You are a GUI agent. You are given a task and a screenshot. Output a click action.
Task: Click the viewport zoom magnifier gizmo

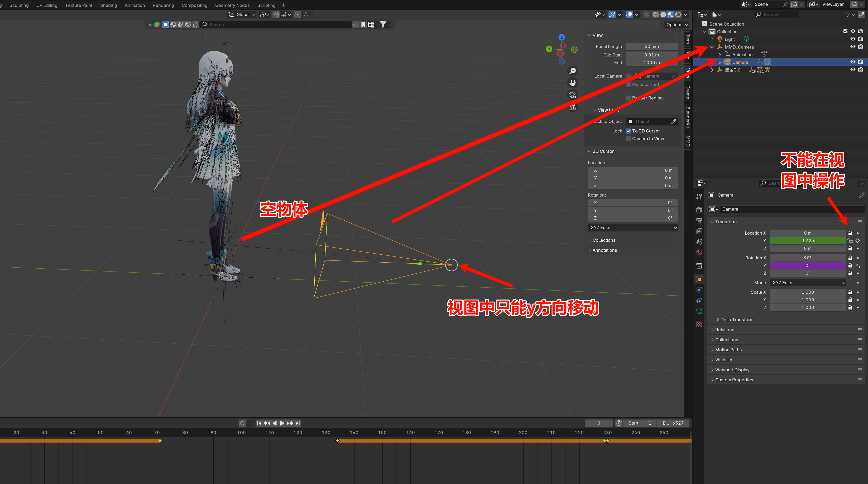573,71
